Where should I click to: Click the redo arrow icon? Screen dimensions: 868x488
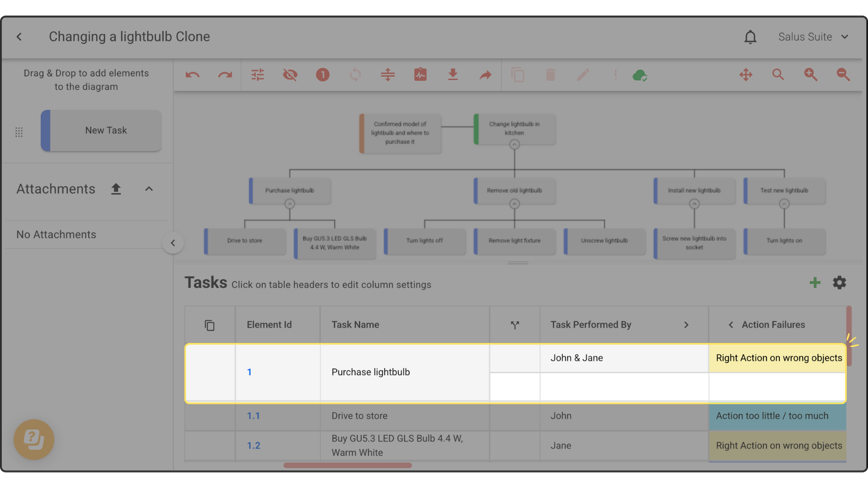tap(225, 75)
